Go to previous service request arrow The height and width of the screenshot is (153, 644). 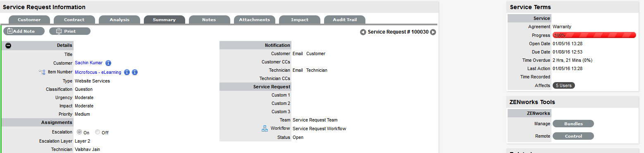[363, 32]
